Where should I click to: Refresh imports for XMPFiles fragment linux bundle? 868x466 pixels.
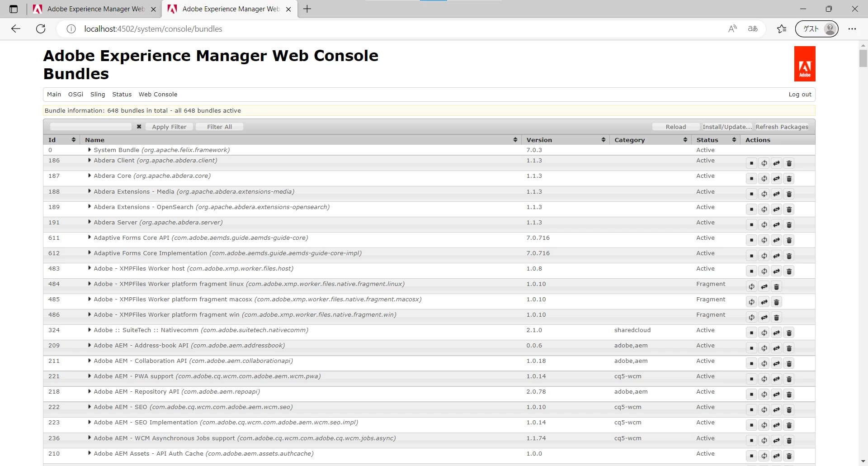(x=751, y=286)
